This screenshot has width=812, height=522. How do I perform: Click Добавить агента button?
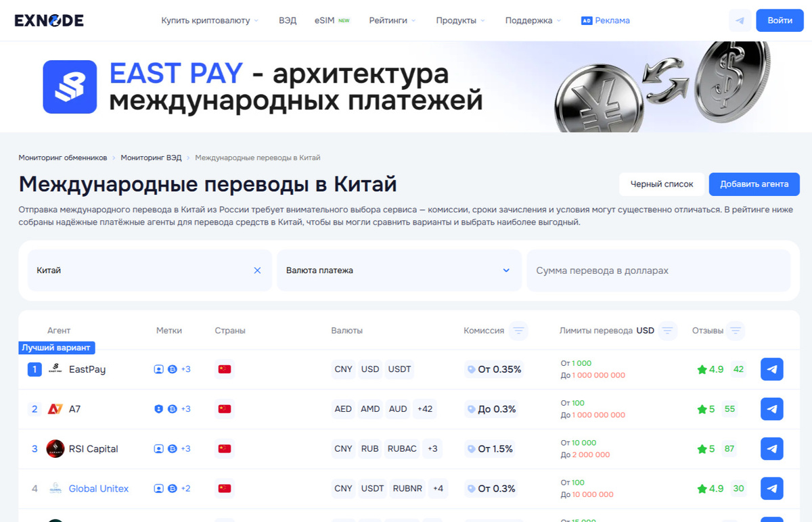[x=754, y=184]
